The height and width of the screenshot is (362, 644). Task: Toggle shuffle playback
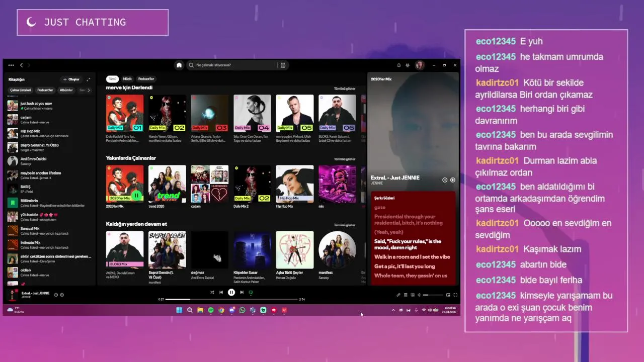pos(212,292)
